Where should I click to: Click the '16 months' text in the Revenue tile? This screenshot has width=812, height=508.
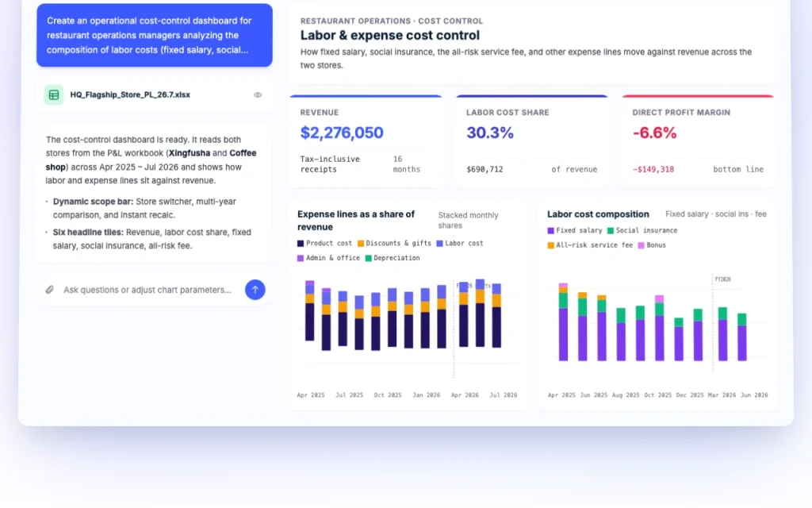tap(407, 164)
